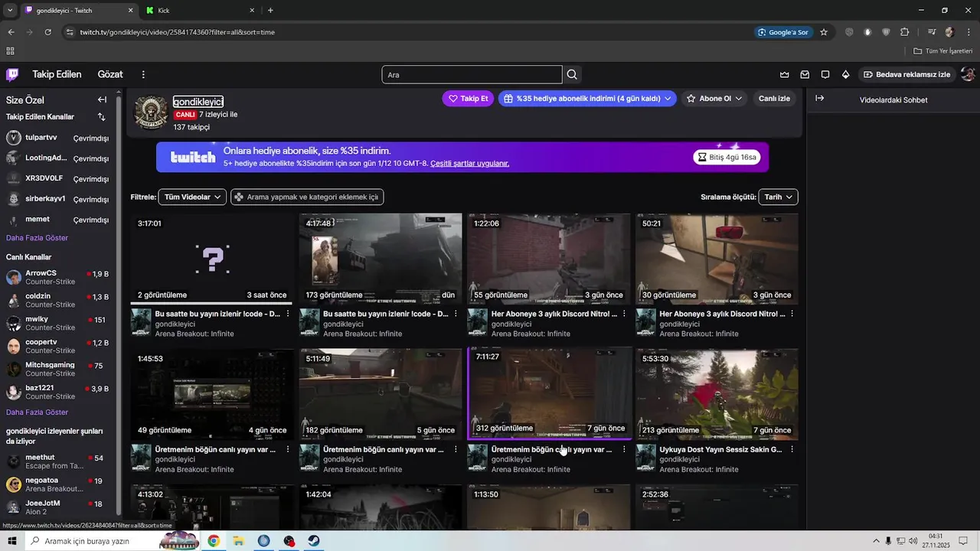Open Gözat nav tab
This screenshot has width=980, height=551.
tap(110, 74)
